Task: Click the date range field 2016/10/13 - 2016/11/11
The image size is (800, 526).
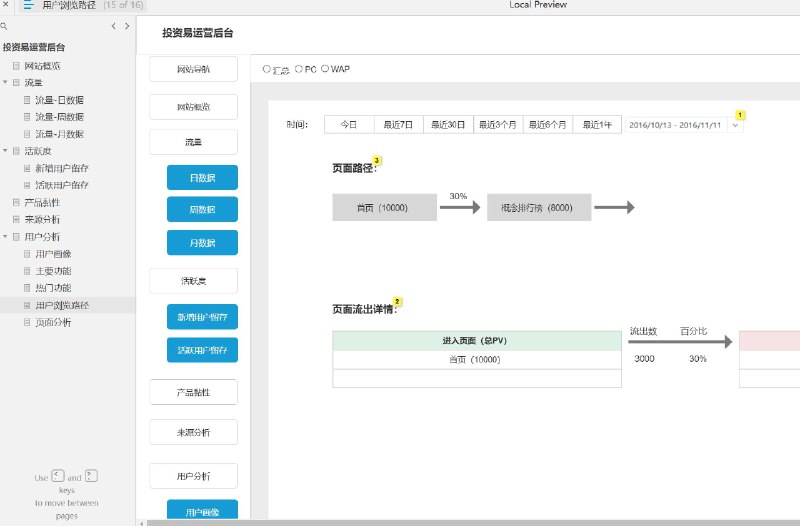Action: (x=675, y=125)
